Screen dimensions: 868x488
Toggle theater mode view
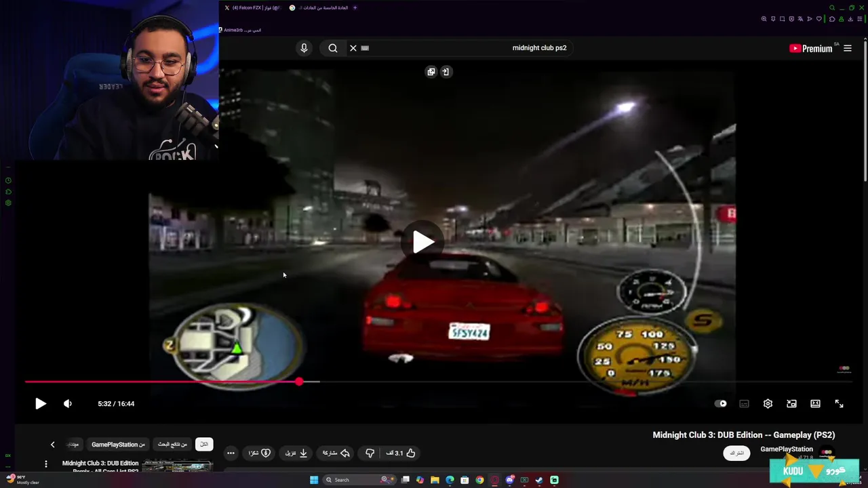(x=815, y=403)
